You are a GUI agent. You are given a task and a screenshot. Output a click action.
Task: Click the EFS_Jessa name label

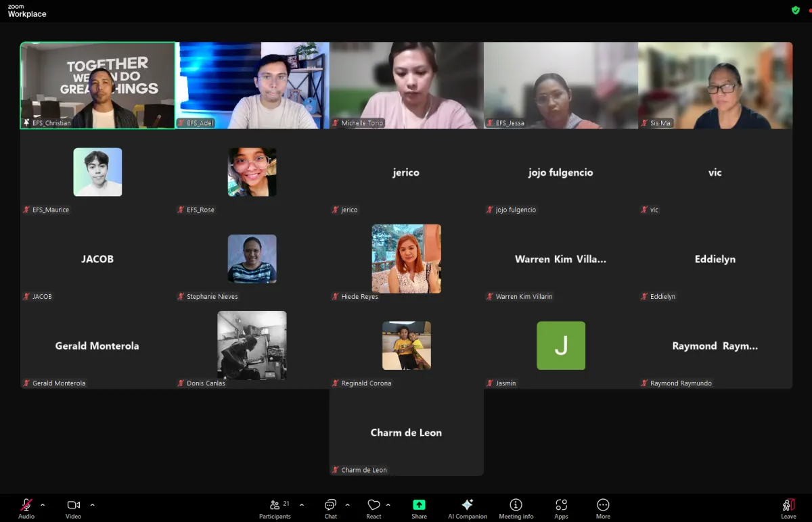(x=510, y=123)
